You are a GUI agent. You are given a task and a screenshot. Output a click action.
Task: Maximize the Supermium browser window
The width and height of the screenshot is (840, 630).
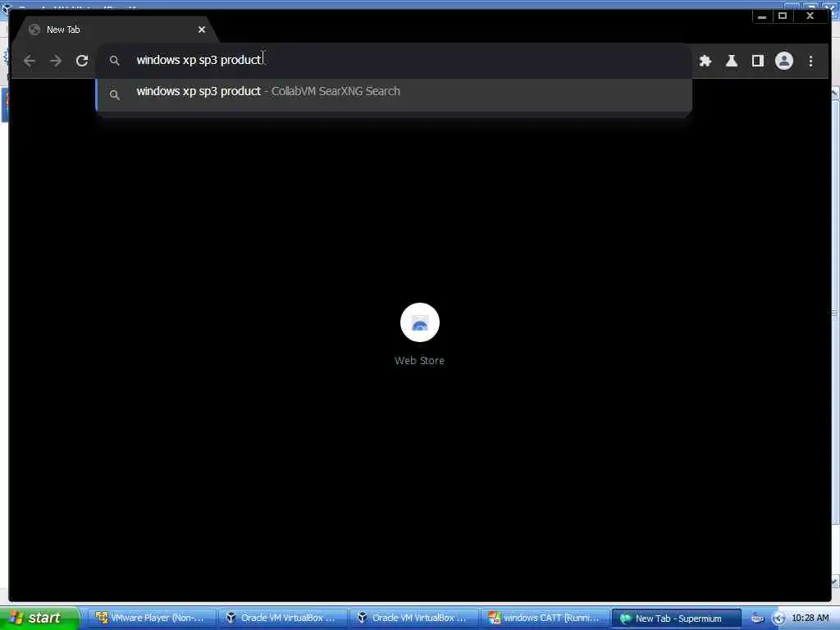pyautogui.click(x=783, y=16)
